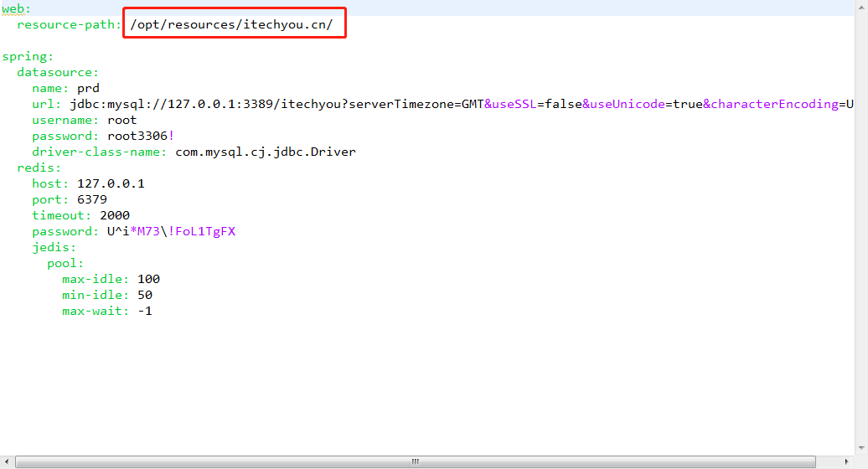Click the redis password value
Image resolution: width=868 pixels, height=469 pixels.
(x=171, y=231)
